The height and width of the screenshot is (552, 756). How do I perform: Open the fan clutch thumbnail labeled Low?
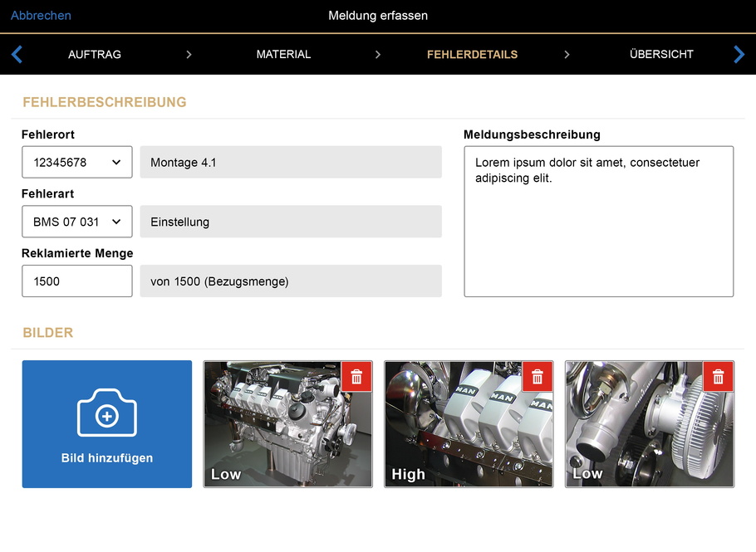(650, 424)
